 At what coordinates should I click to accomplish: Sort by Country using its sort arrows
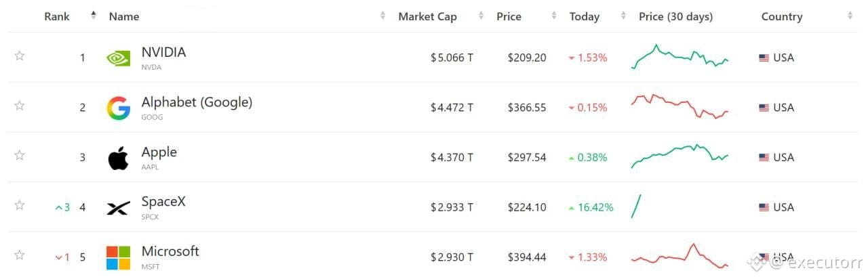(x=851, y=16)
